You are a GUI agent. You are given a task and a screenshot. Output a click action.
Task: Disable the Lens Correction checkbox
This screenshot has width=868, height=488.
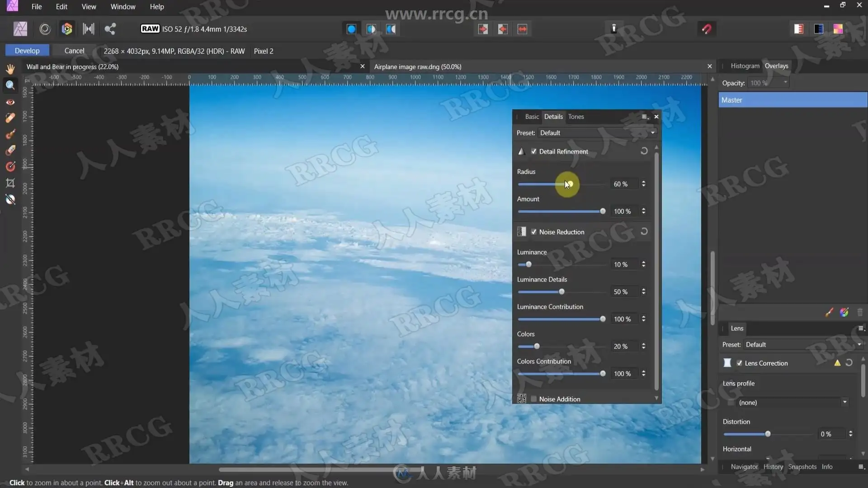coord(740,363)
